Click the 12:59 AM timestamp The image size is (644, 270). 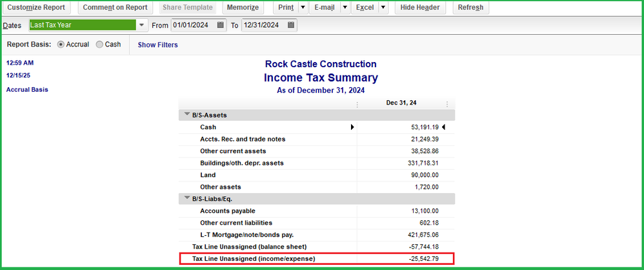(x=20, y=63)
